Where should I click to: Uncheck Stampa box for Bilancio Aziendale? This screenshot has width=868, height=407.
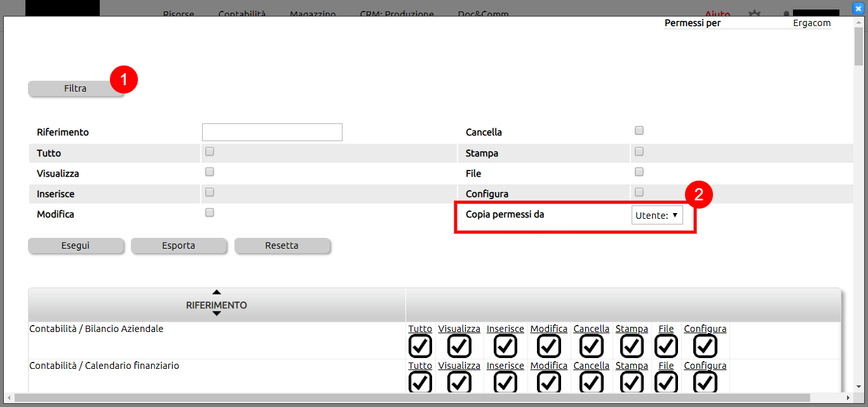[632, 346]
